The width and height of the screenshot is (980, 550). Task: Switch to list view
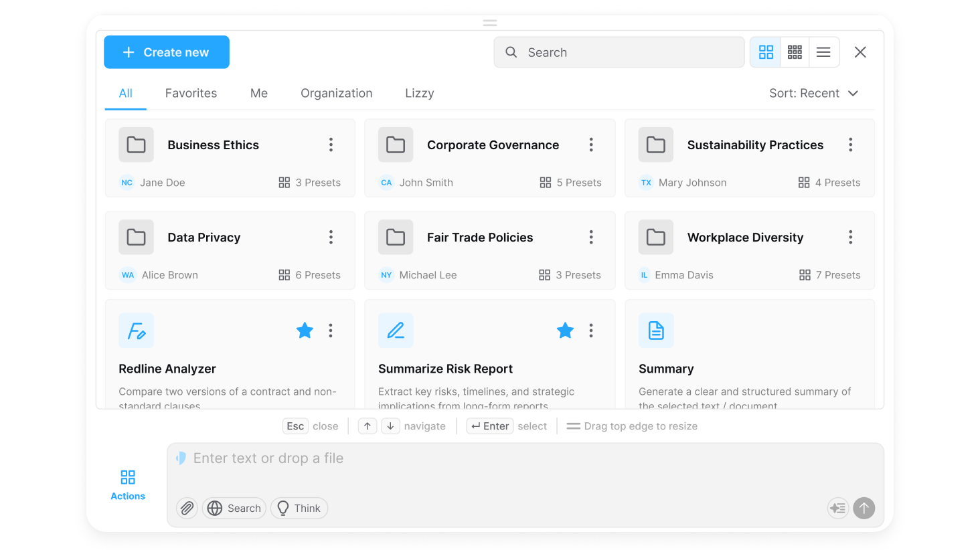point(823,52)
